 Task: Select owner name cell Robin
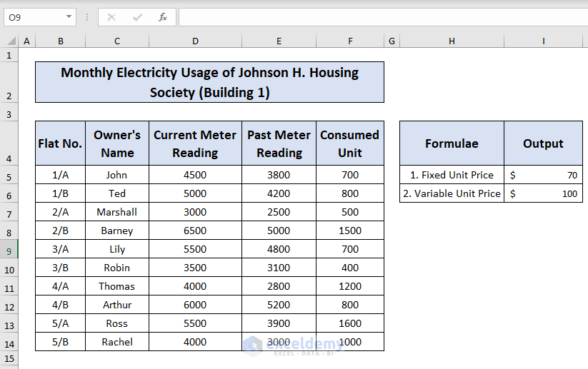(x=117, y=268)
